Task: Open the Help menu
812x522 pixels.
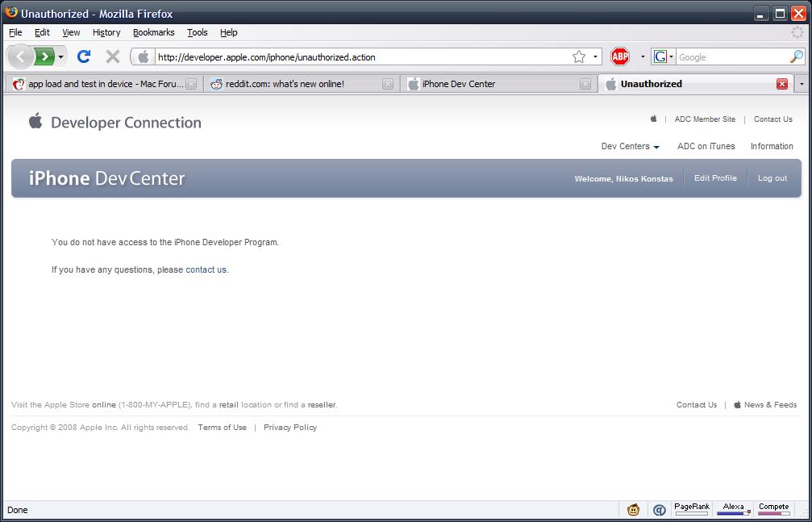Action: point(228,32)
